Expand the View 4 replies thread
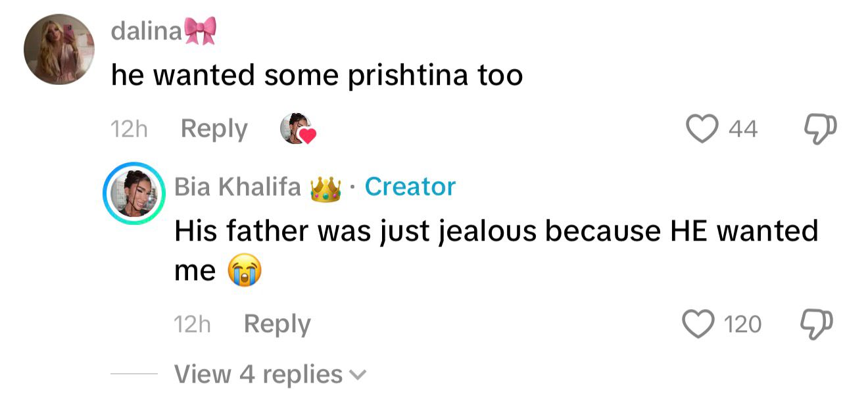This screenshot has width=868, height=411. coord(258,374)
